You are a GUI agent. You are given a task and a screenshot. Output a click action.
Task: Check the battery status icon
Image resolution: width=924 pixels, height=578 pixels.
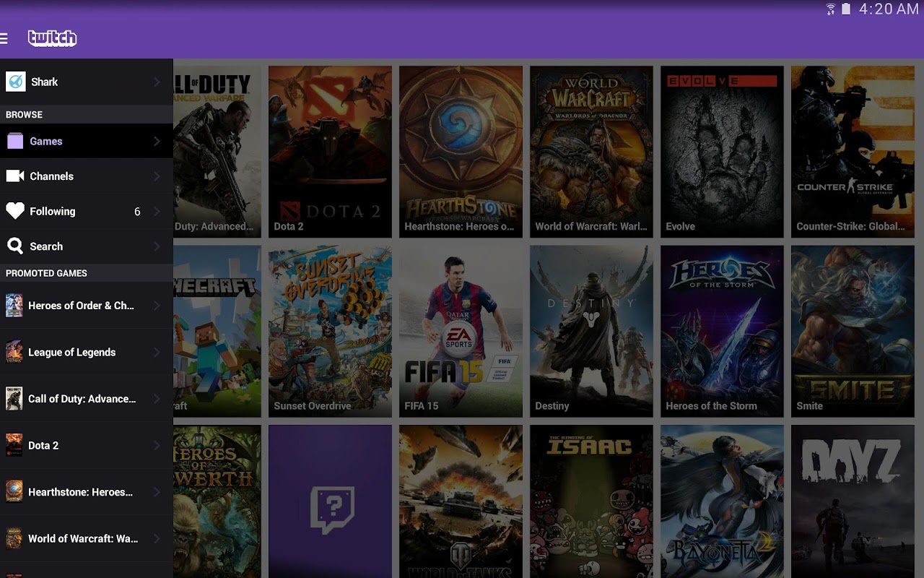846,9
